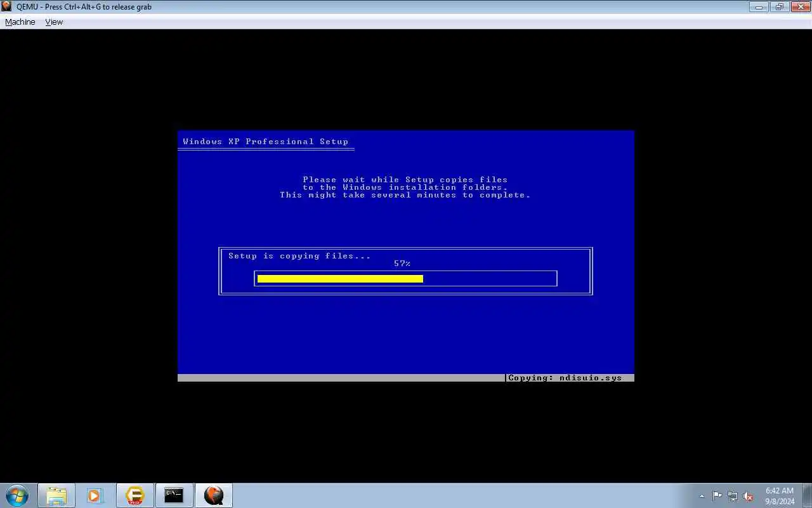Viewport: 812px width, 508px height.
Task: Click "Setup is copying files..." text
Action: tap(299, 256)
